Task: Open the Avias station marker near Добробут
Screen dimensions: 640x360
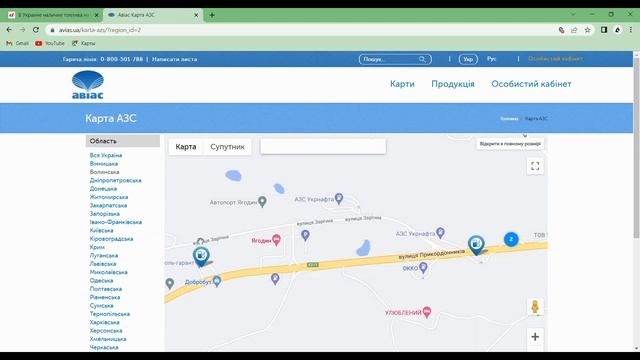Action: [x=201, y=257]
